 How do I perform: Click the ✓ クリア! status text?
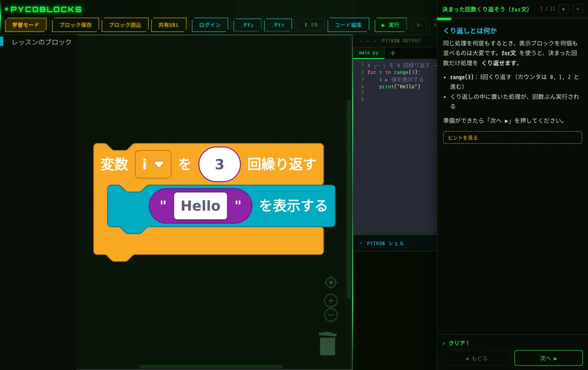[456, 343]
